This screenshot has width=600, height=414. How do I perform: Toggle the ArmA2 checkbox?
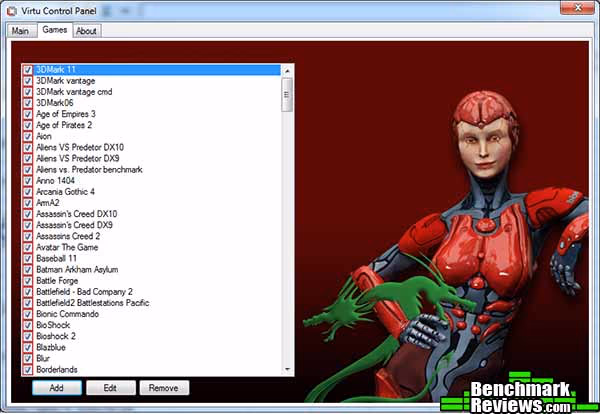click(x=28, y=203)
